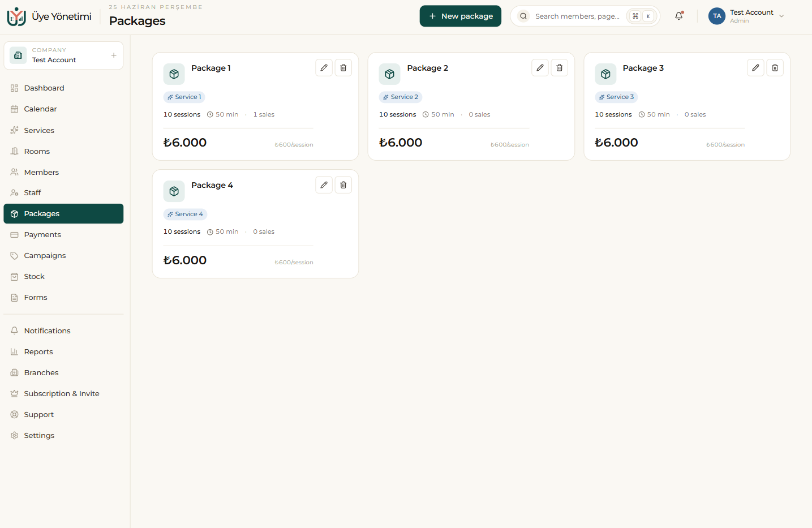The width and height of the screenshot is (812, 528).
Task: Delete Package 1 with trash icon
Action: [x=343, y=68]
